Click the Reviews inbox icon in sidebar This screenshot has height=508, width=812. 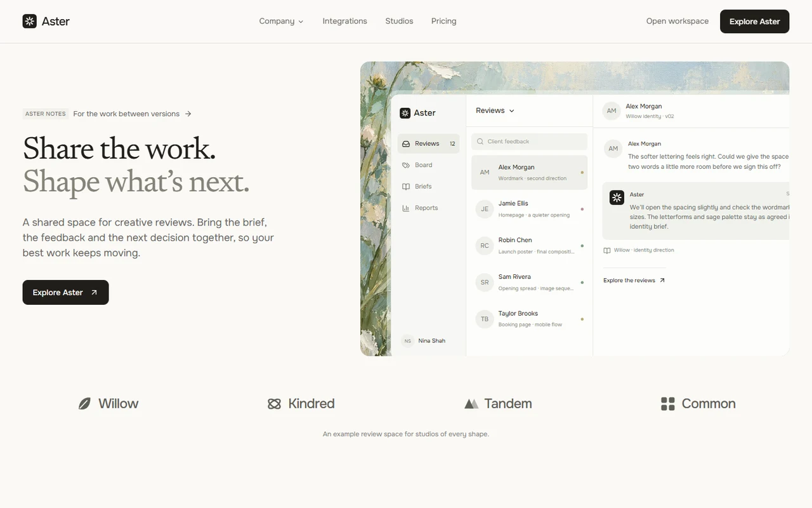[x=406, y=144]
